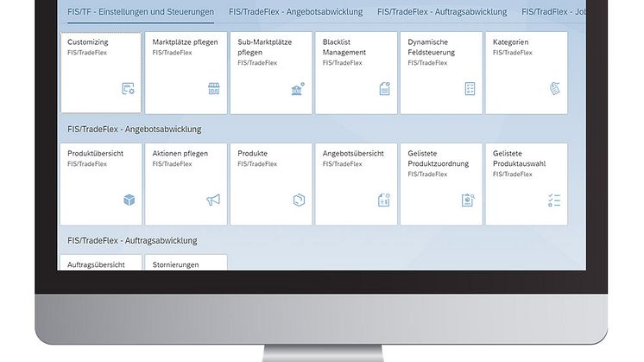
Task: Click the Angebotsübersicht price sheet icon
Action: point(384,200)
